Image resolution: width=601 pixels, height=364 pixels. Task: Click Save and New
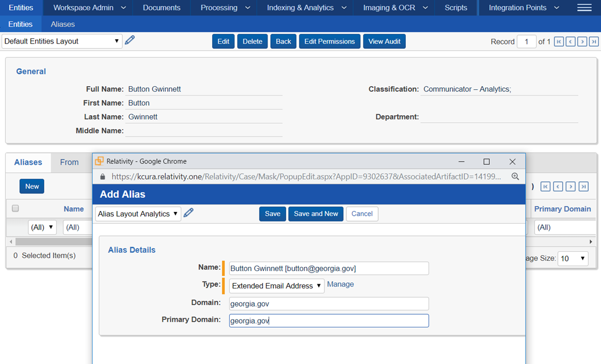point(316,214)
